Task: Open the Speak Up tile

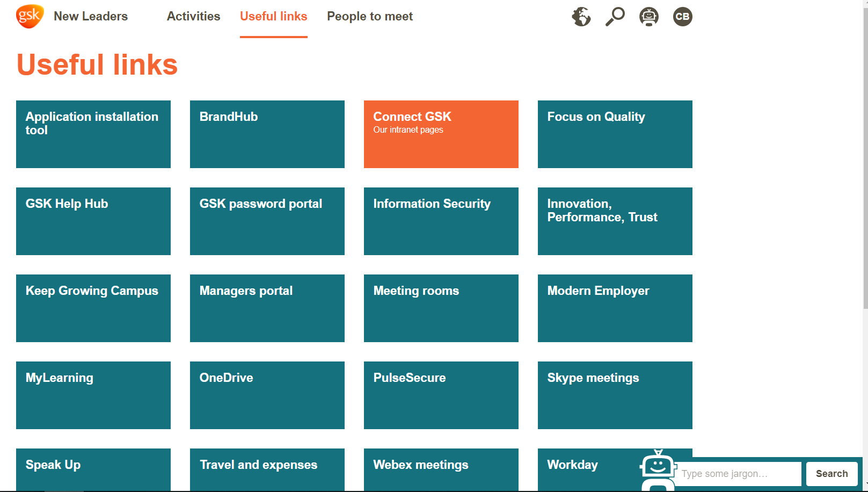Action: pos(93,470)
